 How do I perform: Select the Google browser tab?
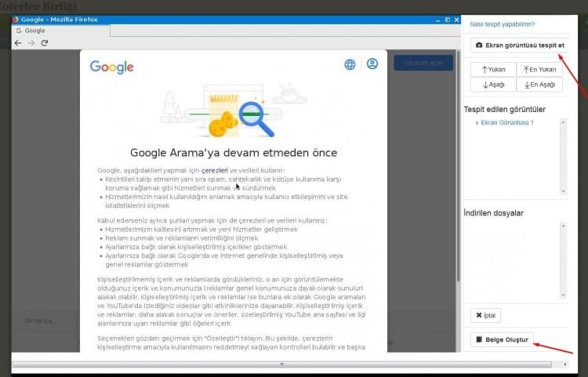tap(61, 31)
